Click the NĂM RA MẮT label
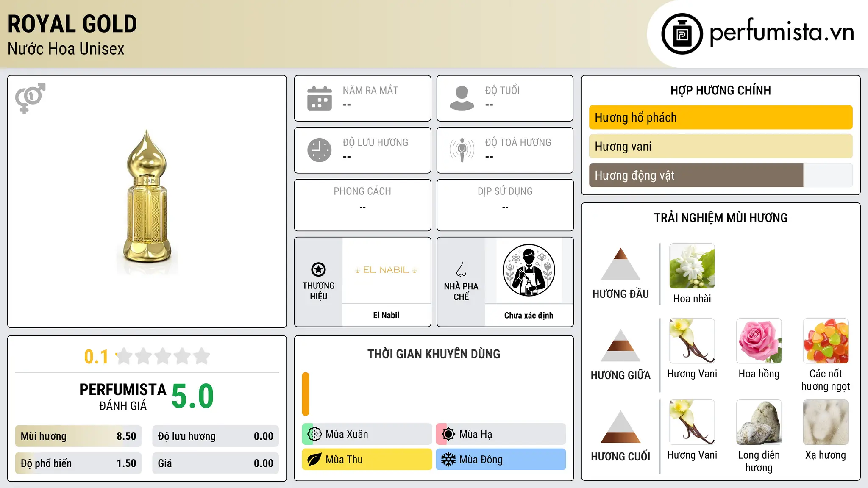 pos(370,90)
